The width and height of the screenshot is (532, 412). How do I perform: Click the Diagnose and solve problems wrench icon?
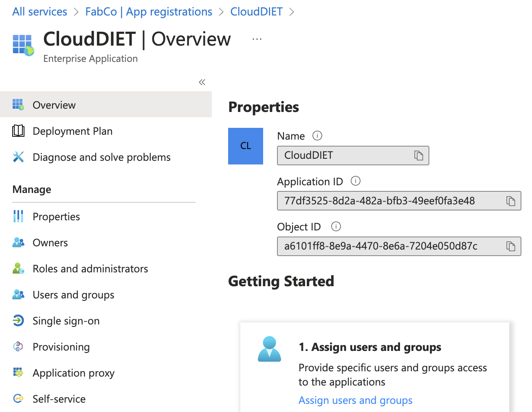coord(18,157)
